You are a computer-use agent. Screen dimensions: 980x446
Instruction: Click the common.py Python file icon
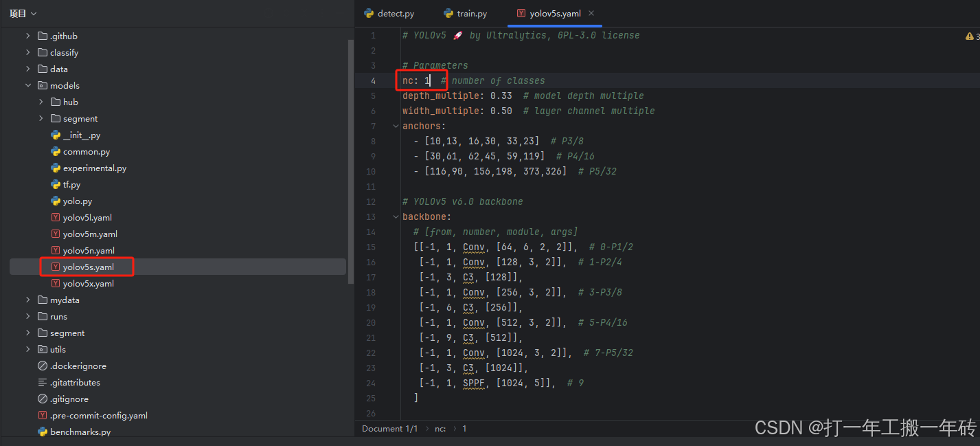click(56, 151)
